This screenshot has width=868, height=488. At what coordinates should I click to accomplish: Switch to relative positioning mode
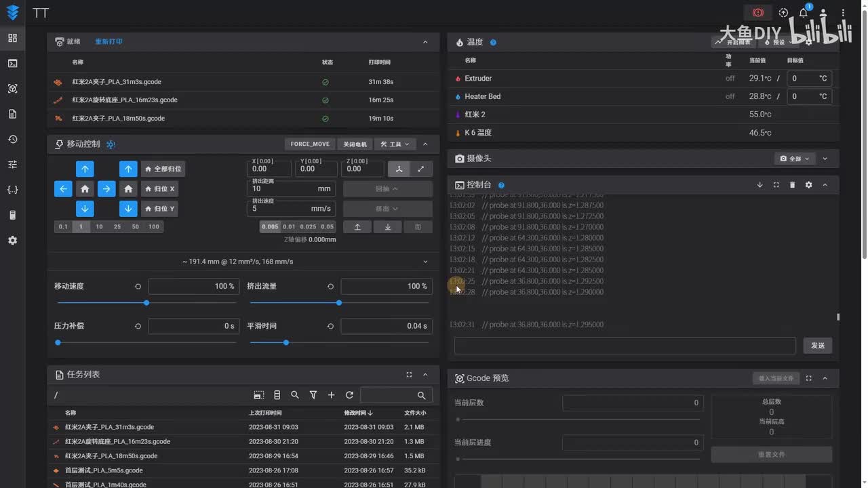421,169
